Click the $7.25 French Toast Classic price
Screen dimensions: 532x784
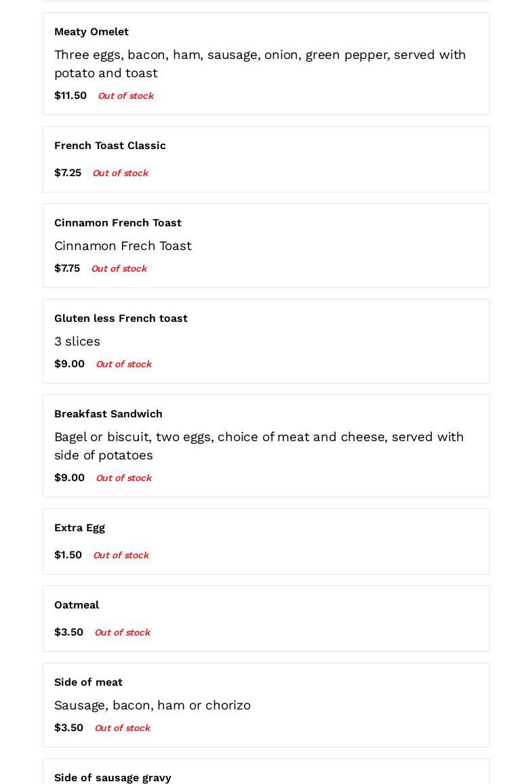tap(68, 173)
